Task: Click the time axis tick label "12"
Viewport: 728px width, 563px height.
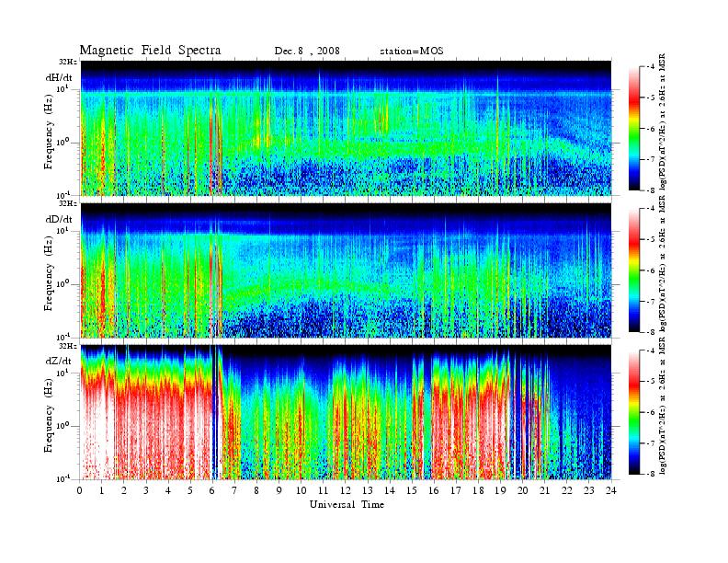Action: click(346, 490)
